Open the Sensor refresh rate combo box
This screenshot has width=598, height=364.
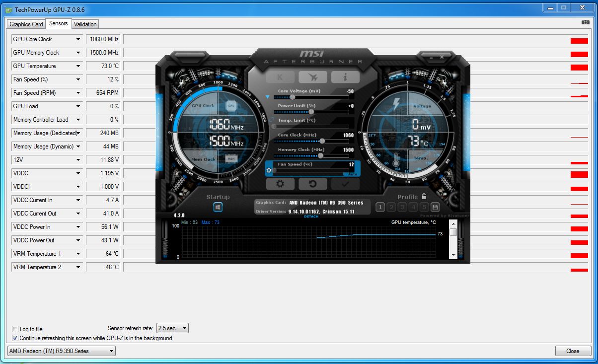click(x=172, y=328)
